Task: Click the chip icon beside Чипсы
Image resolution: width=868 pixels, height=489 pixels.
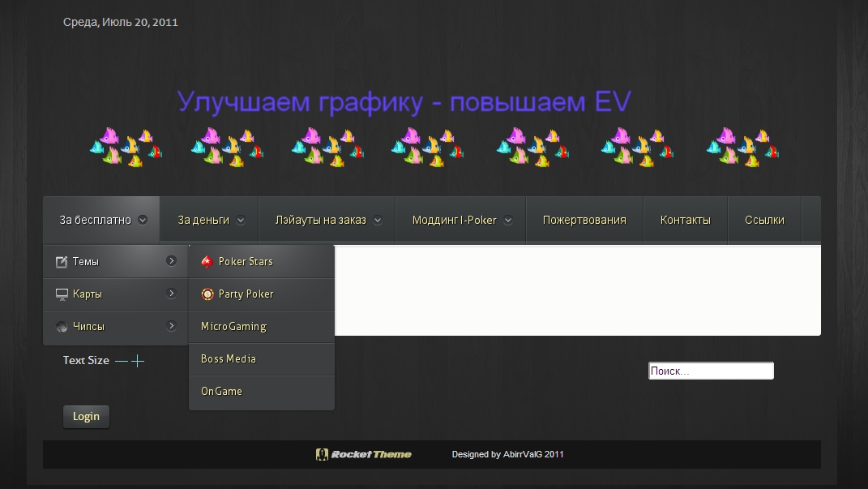Action: (x=62, y=327)
